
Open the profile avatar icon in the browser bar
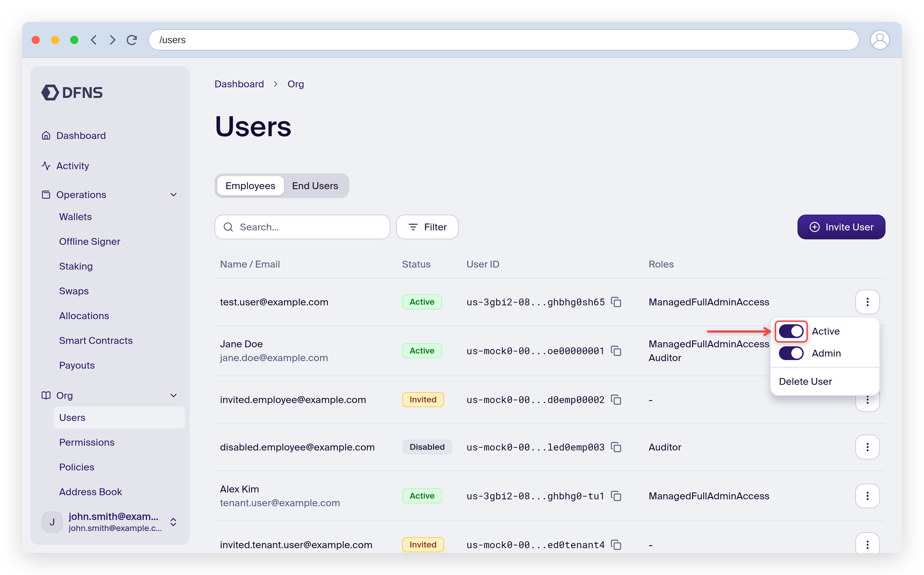[879, 40]
